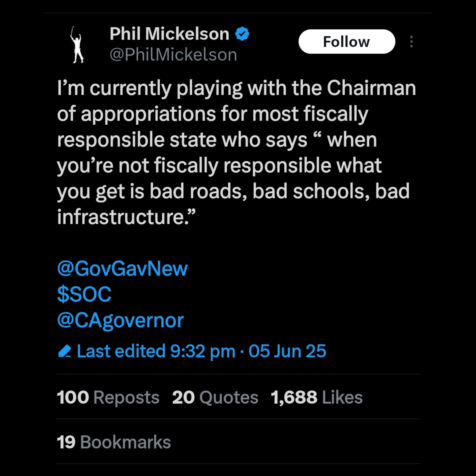The image size is (476, 476).
Task: Click the 05 Jun 25 date
Action: [287, 351]
